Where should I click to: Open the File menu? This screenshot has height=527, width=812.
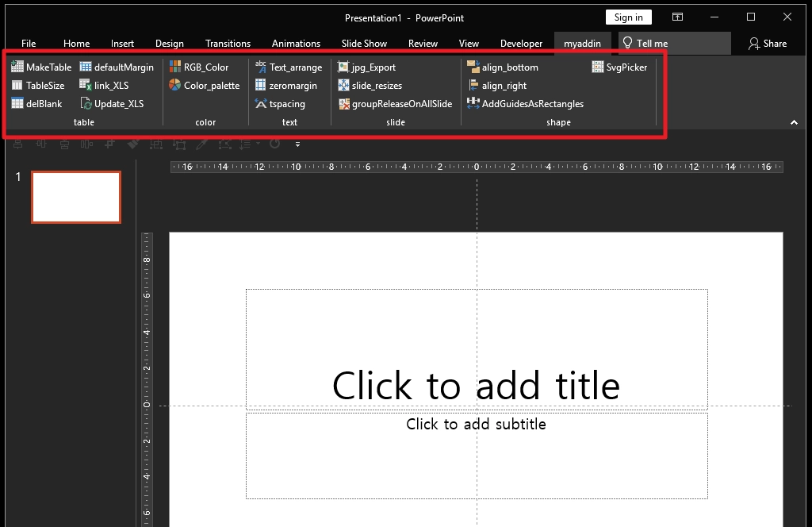29,44
